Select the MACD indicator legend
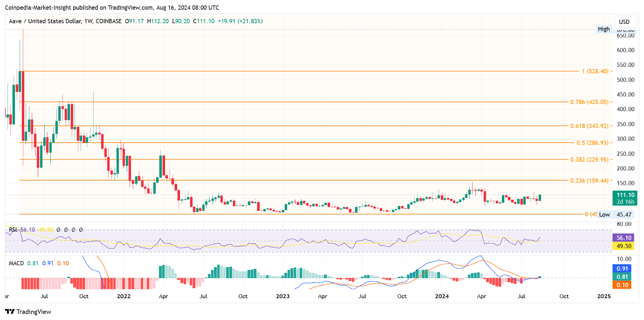This screenshot has height=320, width=644. [39, 263]
